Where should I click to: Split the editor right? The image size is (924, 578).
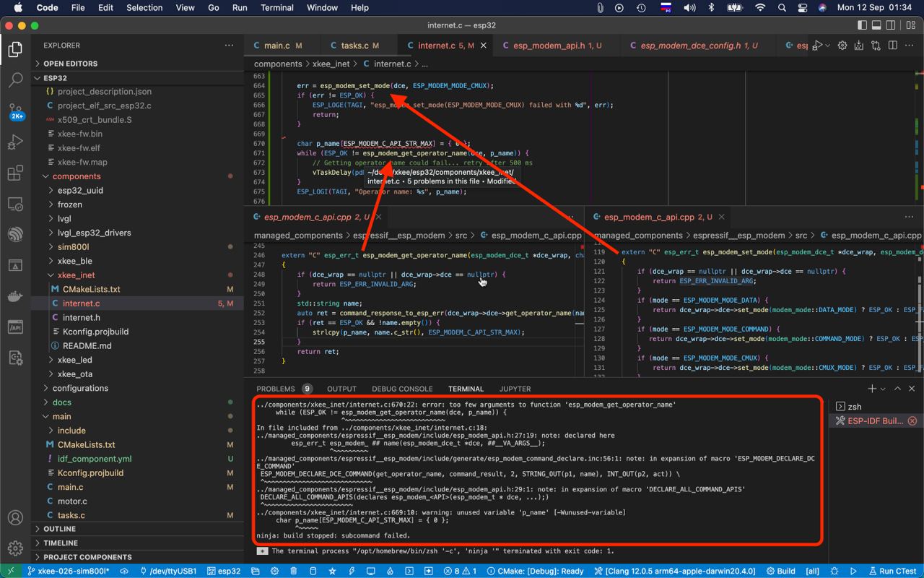coord(892,46)
